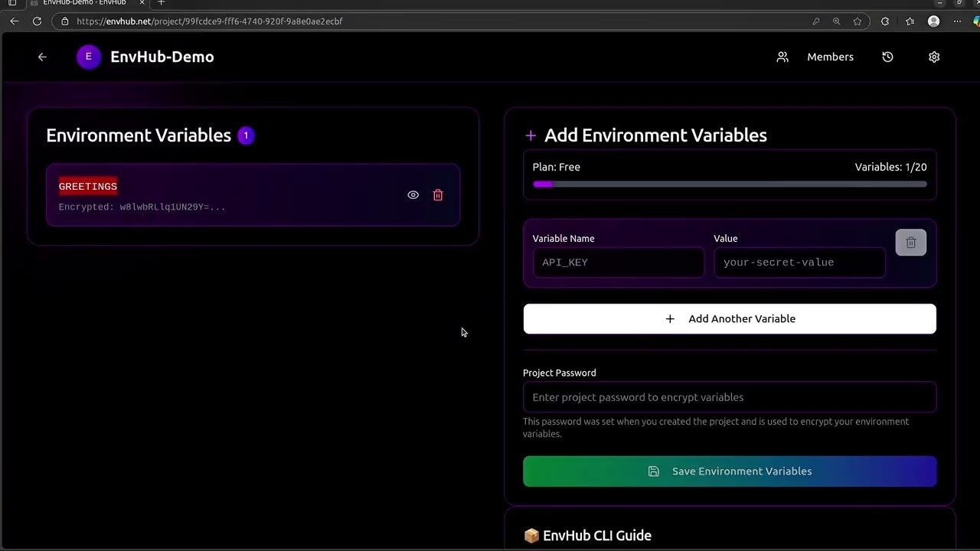Click the your-secret-value field
The width and height of the screenshot is (980, 551).
click(799, 262)
